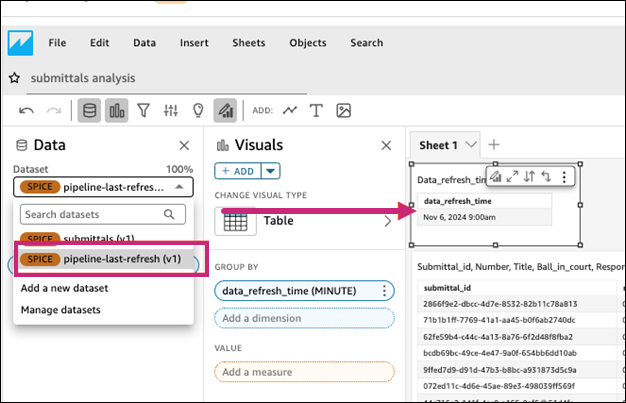Click Add a new dataset
The image size is (626, 403).
[x=64, y=288]
